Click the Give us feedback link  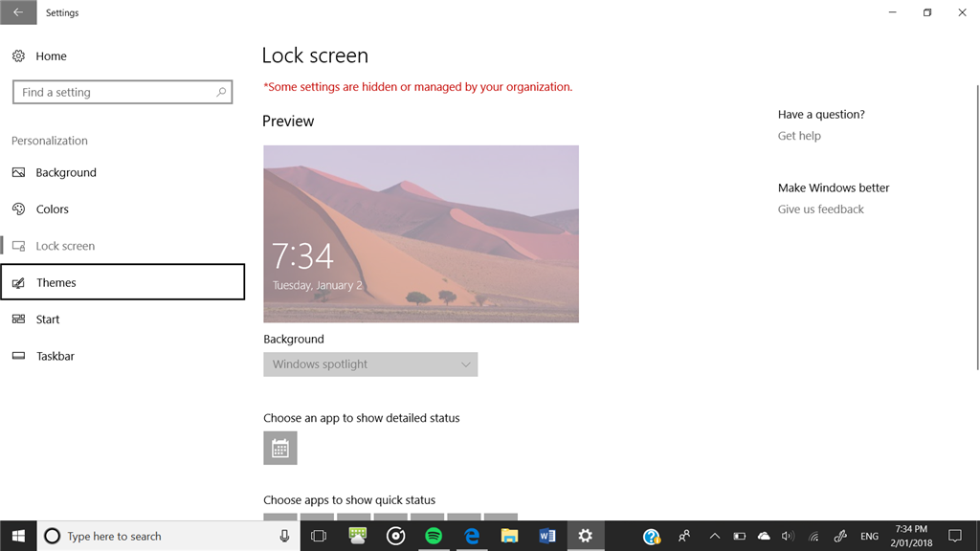[820, 209]
